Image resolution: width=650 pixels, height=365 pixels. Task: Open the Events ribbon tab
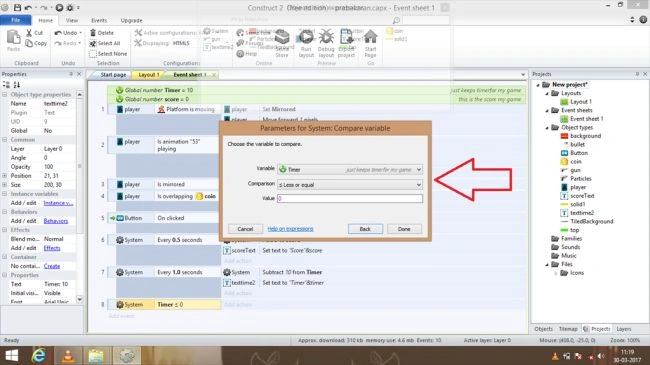point(99,20)
